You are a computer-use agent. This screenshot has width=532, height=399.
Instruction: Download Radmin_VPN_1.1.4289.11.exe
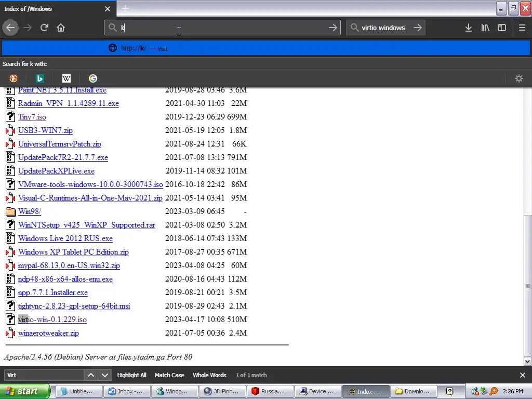69,103
